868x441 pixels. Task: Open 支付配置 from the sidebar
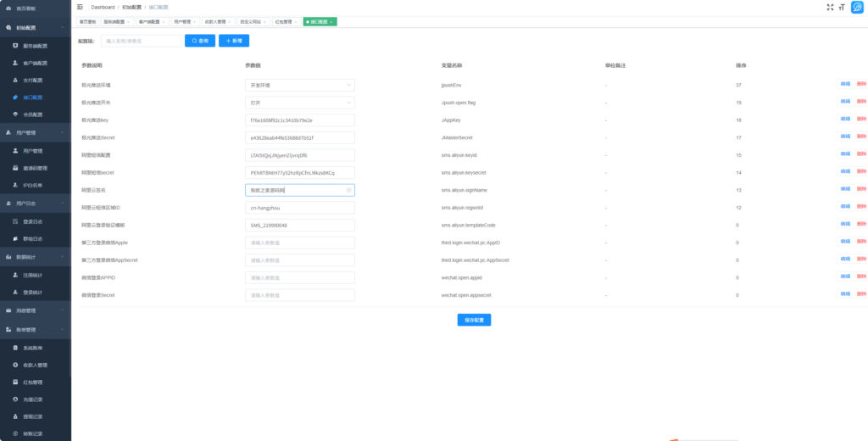pos(33,80)
